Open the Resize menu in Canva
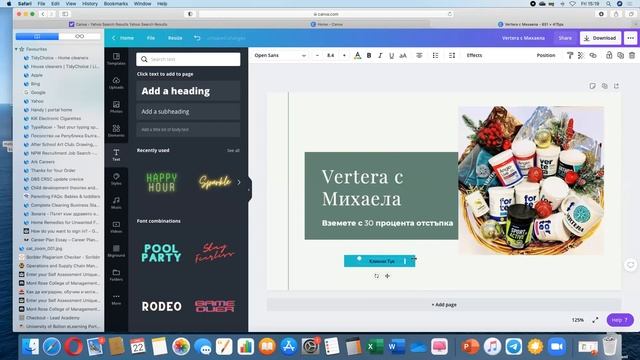Viewport: 640px width, 360px height. tap(175, 38)
